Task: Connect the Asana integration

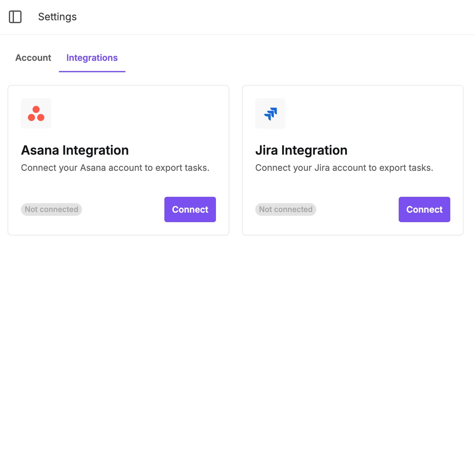Action: pos(190,209)
